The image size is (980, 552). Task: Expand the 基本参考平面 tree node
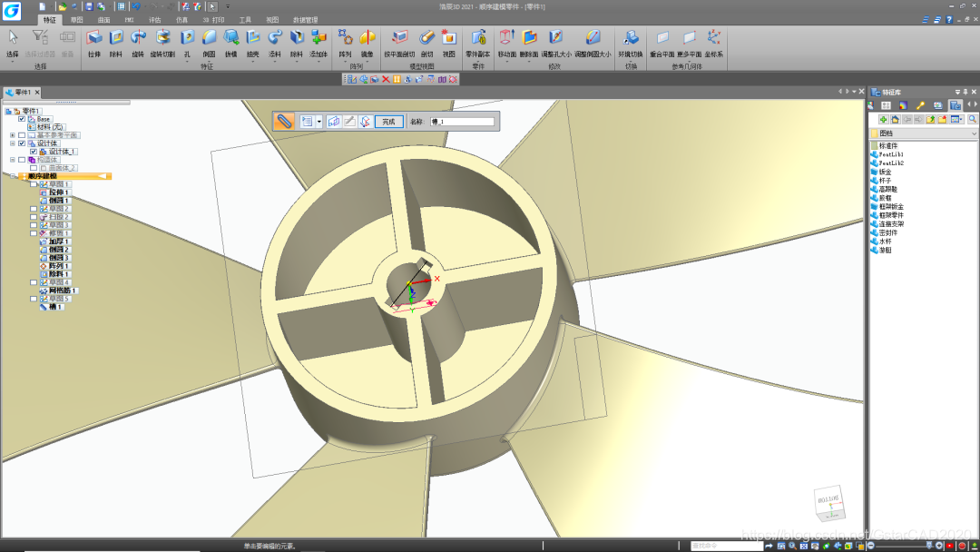(13, 135)
